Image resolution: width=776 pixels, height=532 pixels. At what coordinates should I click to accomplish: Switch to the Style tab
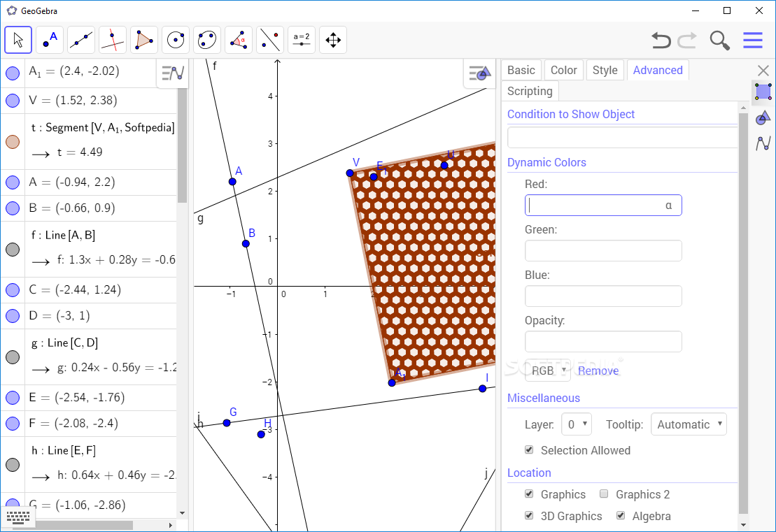(x=605, y=70)
